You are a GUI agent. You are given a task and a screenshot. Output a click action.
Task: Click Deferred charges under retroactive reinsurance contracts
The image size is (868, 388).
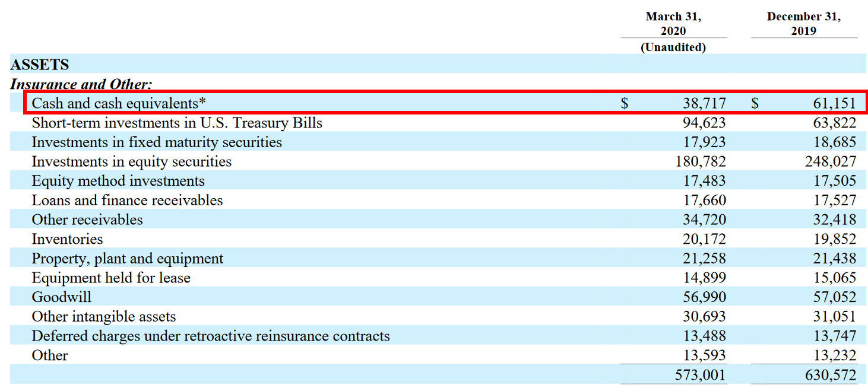coord(211,336)
